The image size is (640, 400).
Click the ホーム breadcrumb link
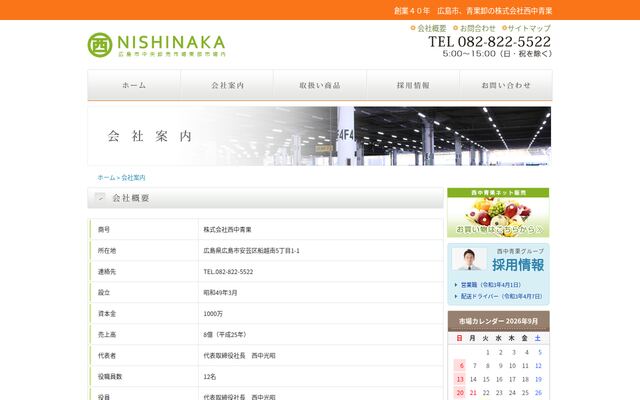point(106,178)
